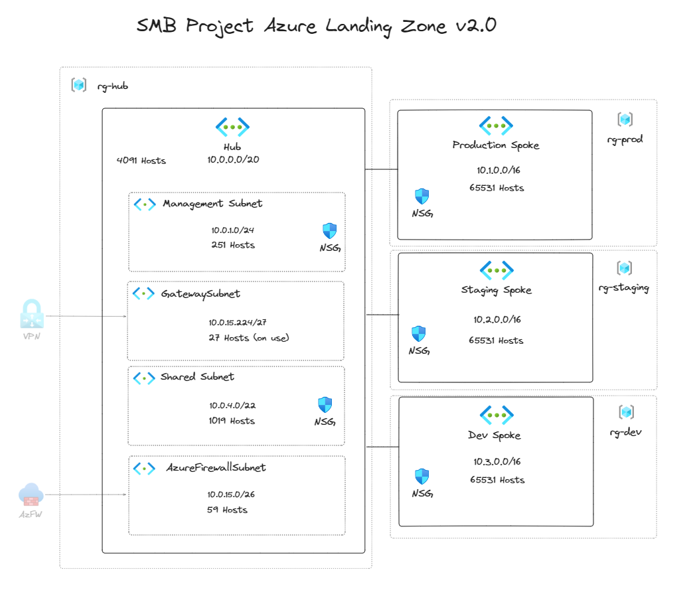Click the Management Subnet NSG shield icon

click(x=328, y=230)
